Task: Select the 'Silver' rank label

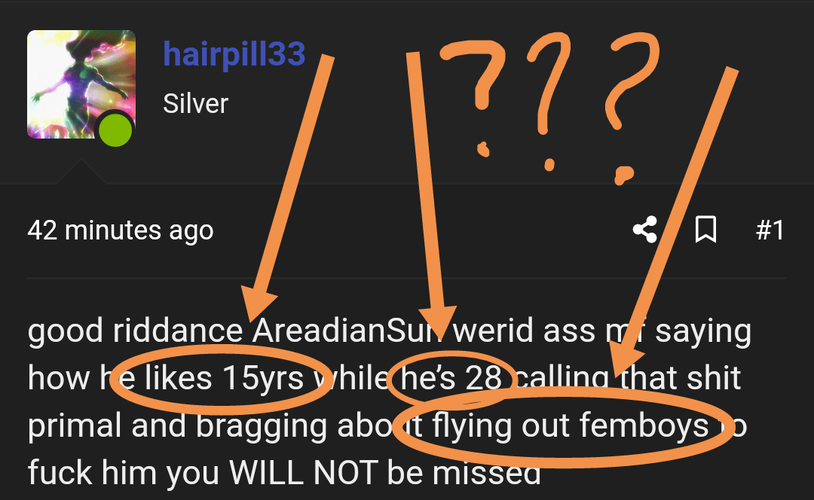Action: pyautogui.click(x=196, y=103)
